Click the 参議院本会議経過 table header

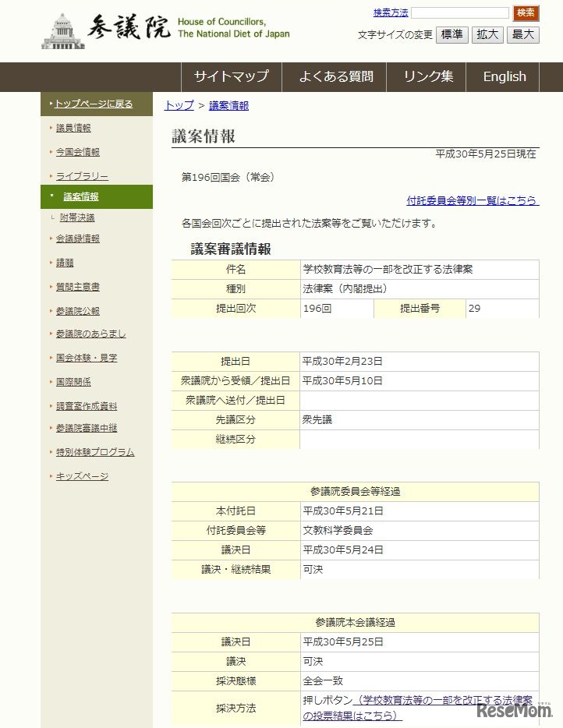pyautogui.click(x=356, y=623)
